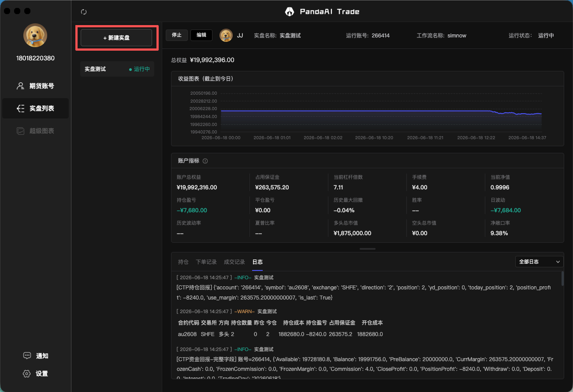Click 多头总市值 value ¥1,875,000.00
This screenshot has height=392, width=573.
[x=353, y=233]
